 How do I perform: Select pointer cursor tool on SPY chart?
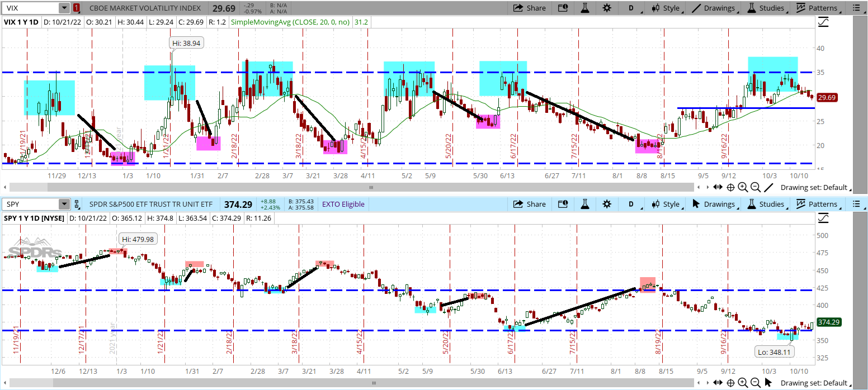[768, 383]
